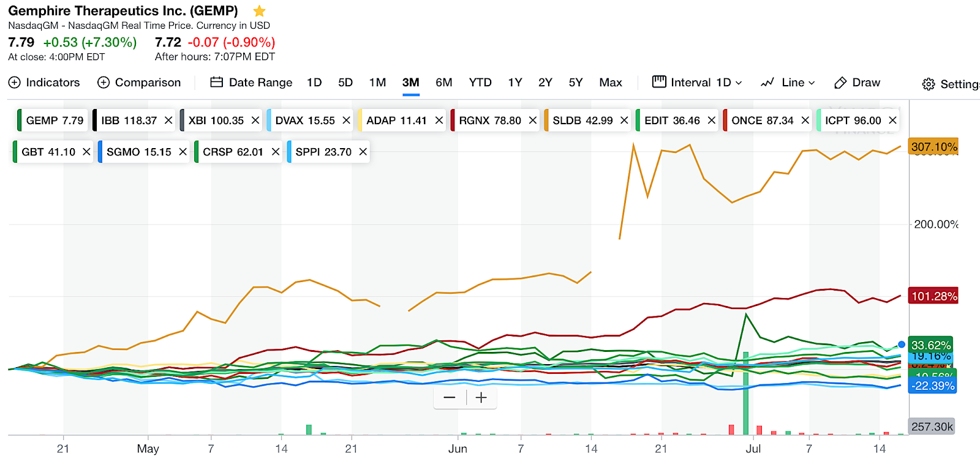The image size is (980, 459).
Task: Click the Jun date axis label
Action: coord(458,449)
